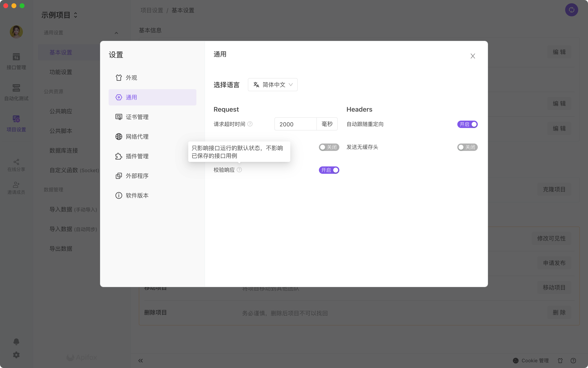Turn off 校验响应 toggle
This screenshot has height=368, width=588.
(x=329, y=170)
